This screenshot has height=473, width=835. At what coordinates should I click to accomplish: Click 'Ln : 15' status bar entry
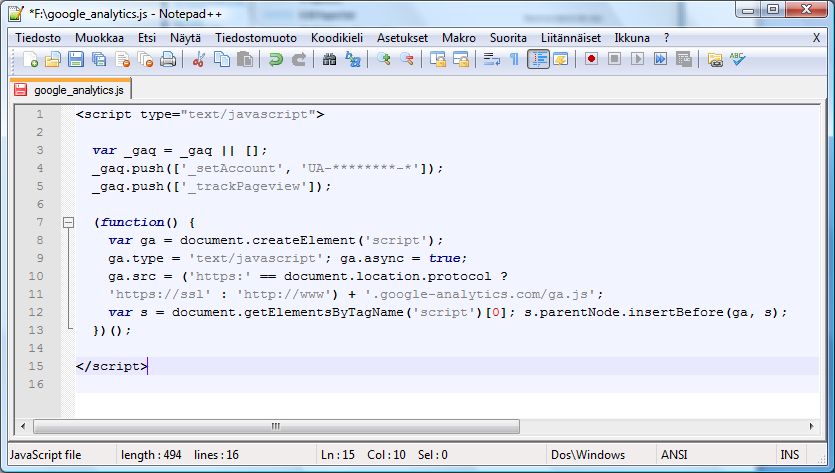338,455
